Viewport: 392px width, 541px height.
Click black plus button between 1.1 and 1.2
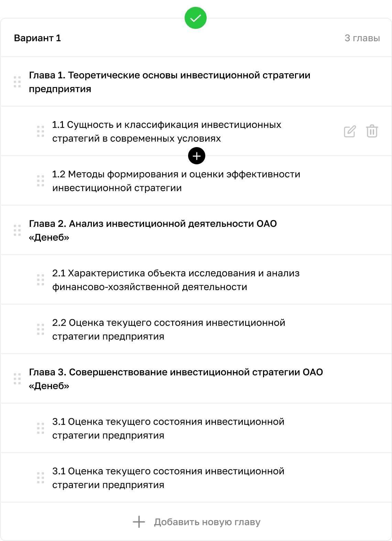197,156
